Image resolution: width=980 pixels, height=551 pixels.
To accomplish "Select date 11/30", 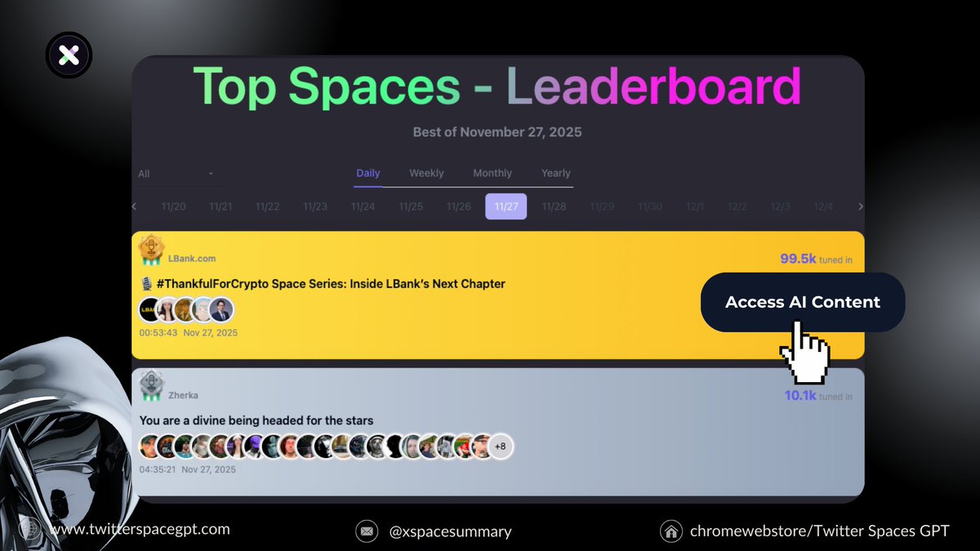I will click(x=650, y=207).
